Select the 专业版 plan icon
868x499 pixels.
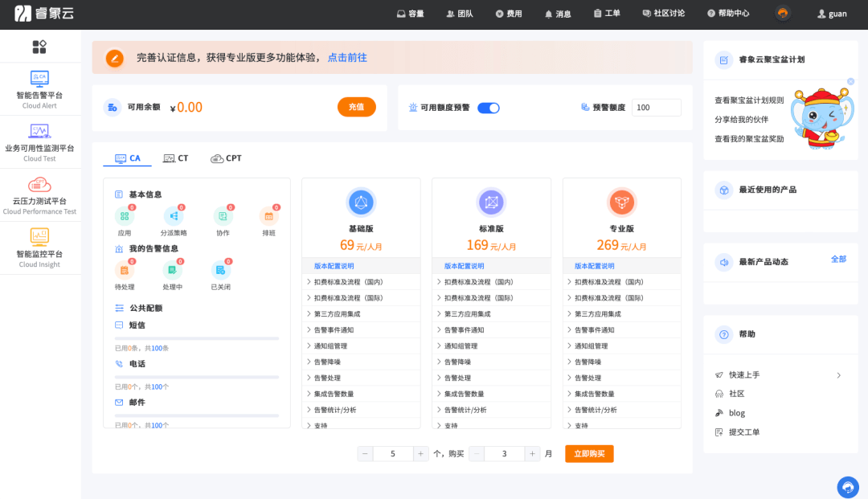621,202
